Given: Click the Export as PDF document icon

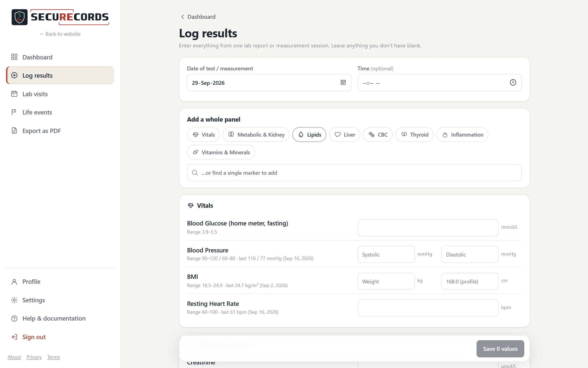Looking at the screenshot, I should [14, 131].
